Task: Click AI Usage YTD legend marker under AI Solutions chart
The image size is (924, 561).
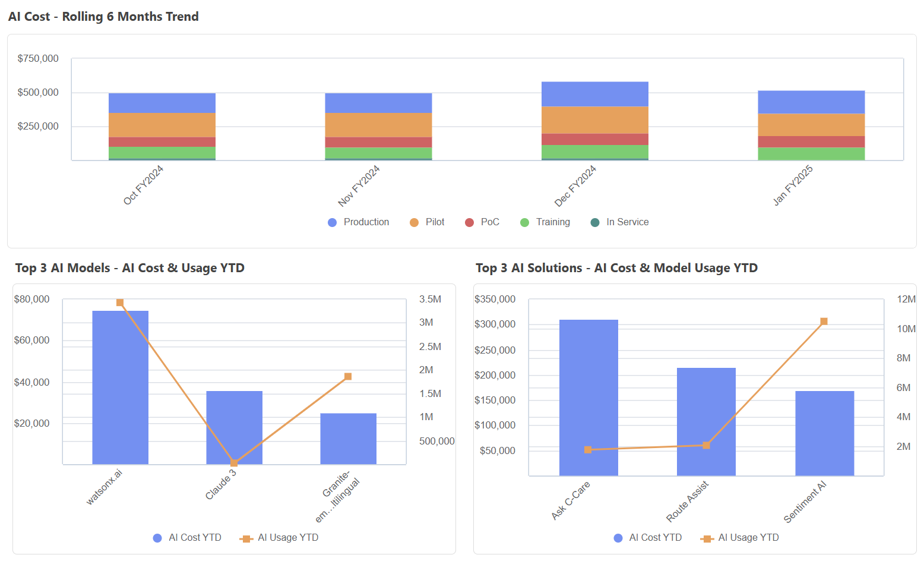Action: coord(707,538)
